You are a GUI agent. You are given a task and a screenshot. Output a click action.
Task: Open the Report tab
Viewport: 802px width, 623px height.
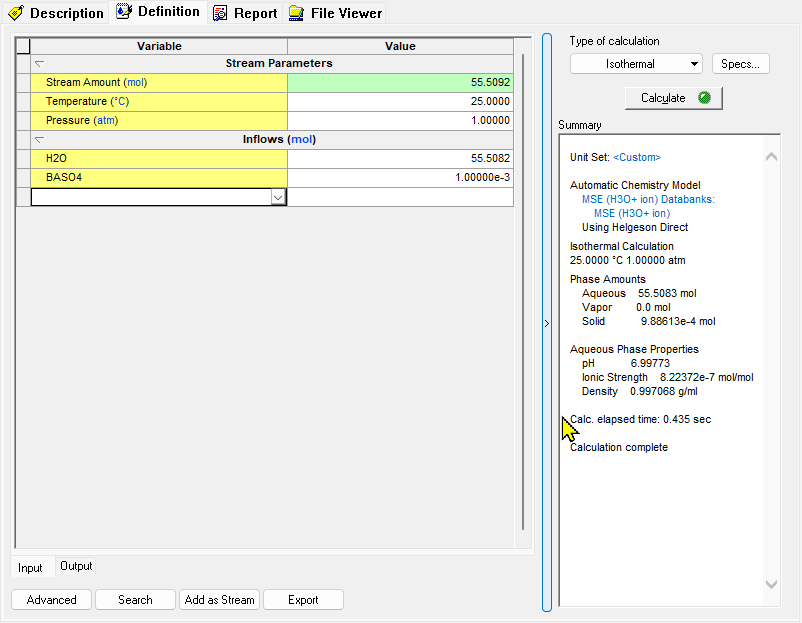[246, 13]
